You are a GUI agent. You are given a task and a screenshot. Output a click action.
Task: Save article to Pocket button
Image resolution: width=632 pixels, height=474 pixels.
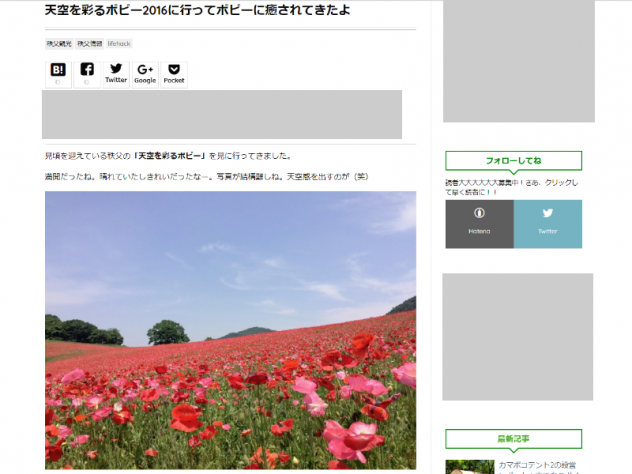[x=174, y=75]
